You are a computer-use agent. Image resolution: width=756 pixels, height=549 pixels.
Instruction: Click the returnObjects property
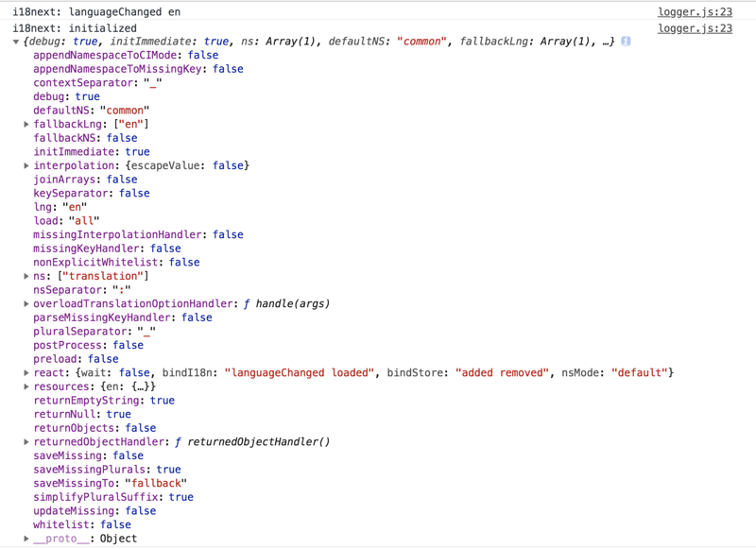point(94,428)
